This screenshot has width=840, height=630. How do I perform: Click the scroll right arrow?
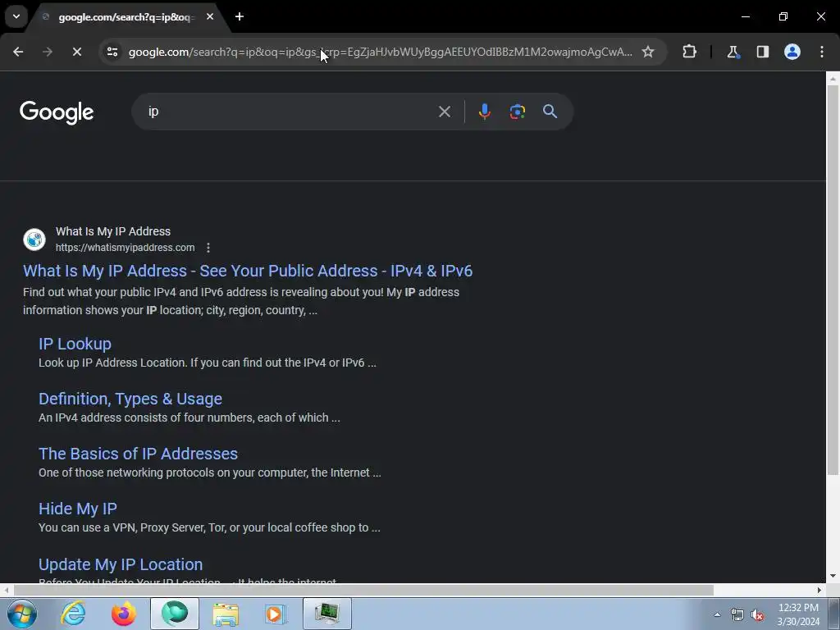(819, 590)
